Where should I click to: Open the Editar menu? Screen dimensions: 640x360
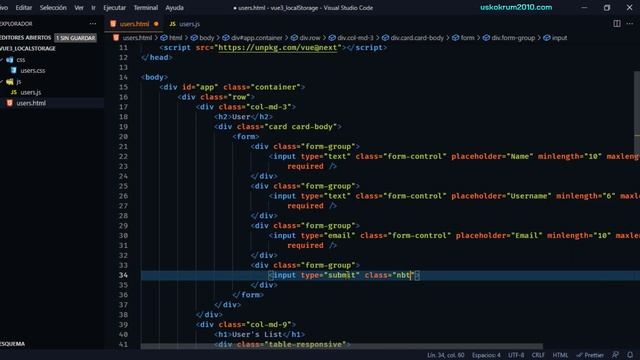(x=24, y=8)
